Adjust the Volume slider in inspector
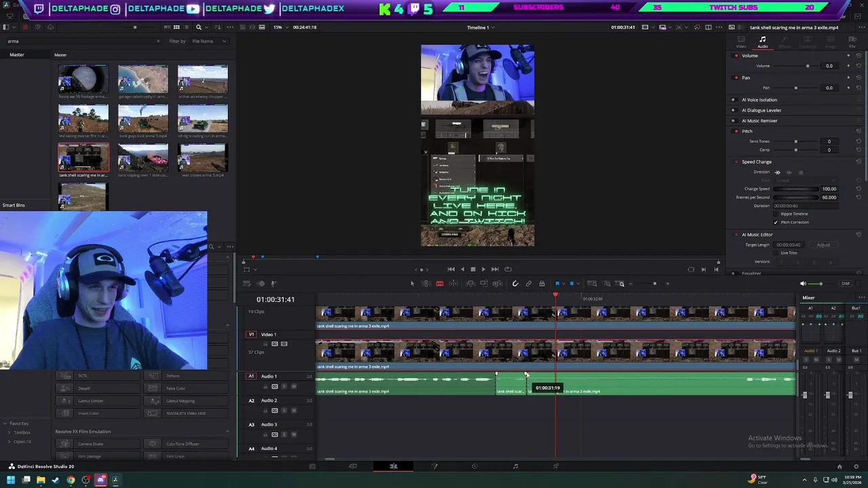 pyautogui.click(x=807, y=66)
